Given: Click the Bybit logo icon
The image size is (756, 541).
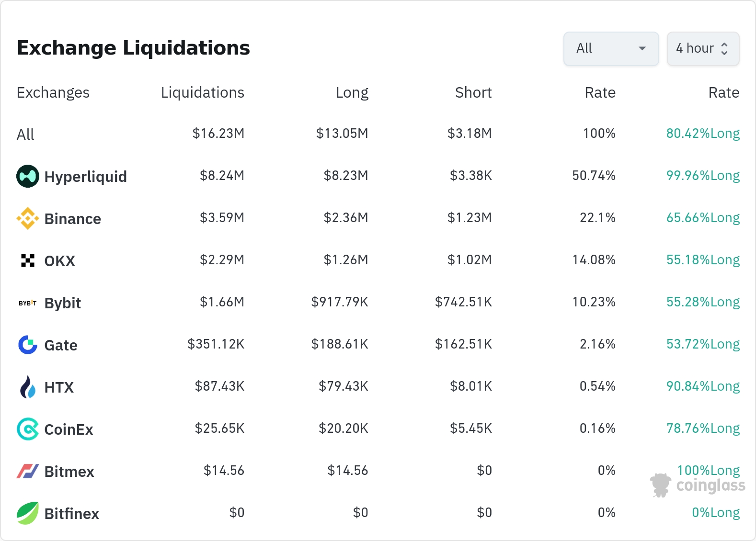Looking at the screenshot, I should (28, 303).
